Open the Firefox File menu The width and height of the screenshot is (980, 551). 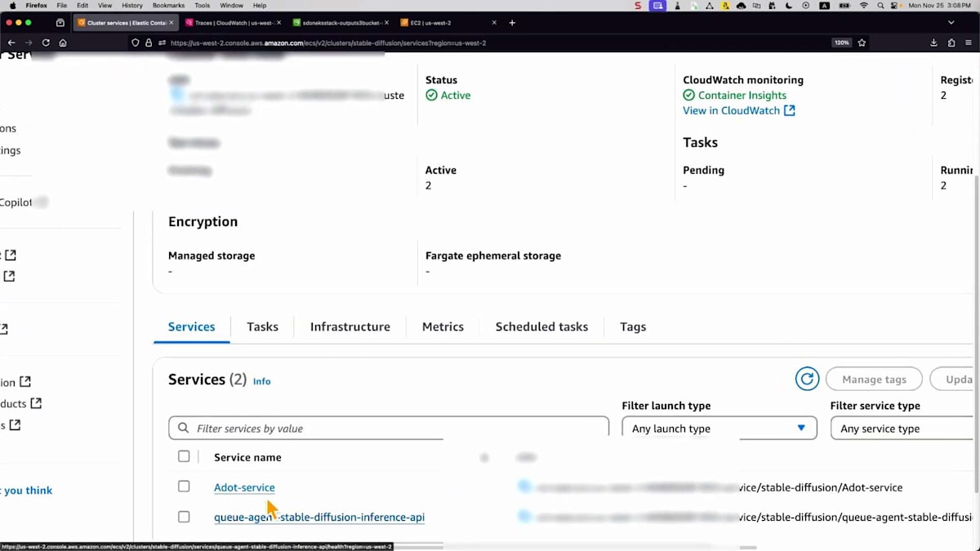[62, 5]
